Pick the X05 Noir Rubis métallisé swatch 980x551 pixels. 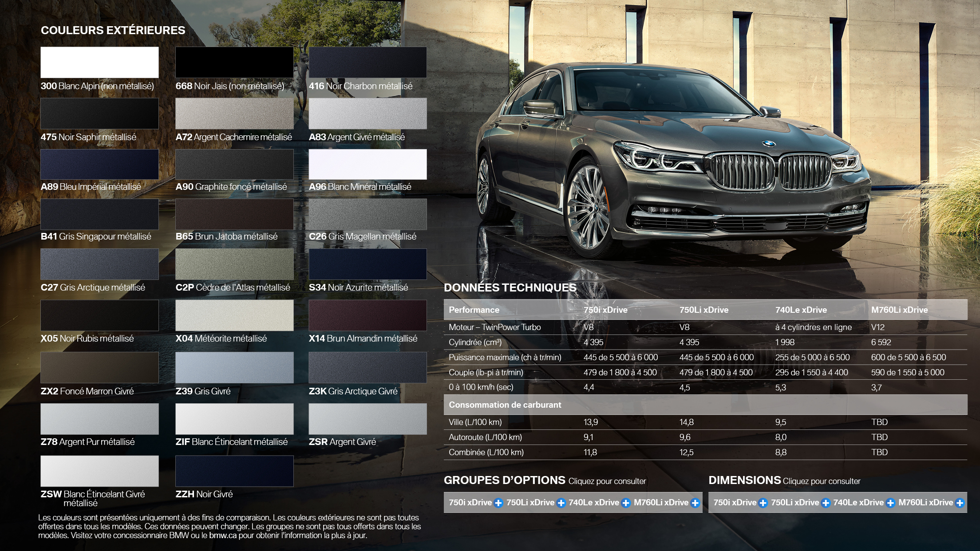coord(99,315)
